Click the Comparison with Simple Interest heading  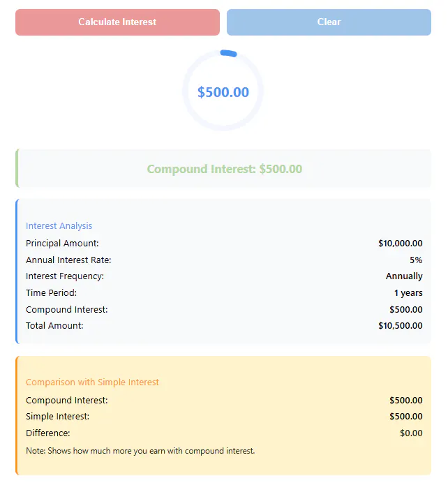pyautogui.click(x=92, y=382)
